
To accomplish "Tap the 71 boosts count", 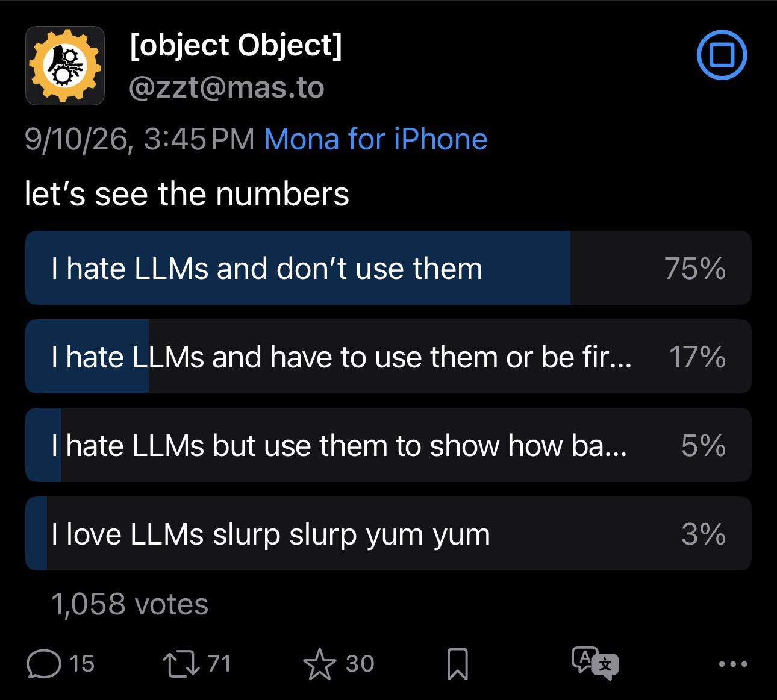I will 219,664.
